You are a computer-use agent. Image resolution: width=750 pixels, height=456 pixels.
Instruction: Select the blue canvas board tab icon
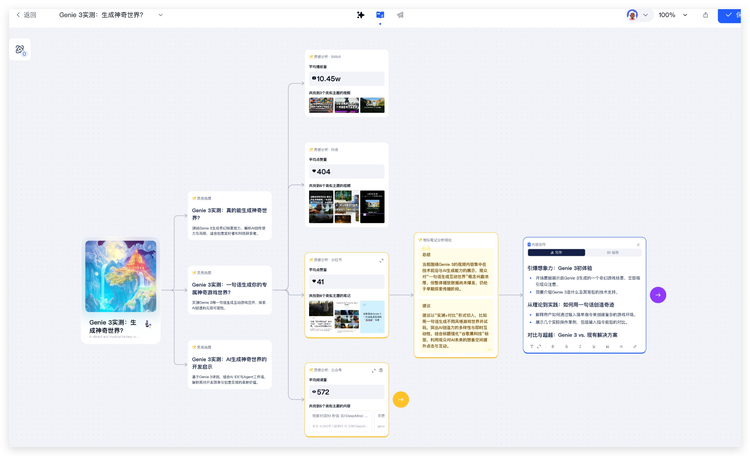pyautogui.click(x=380, y=15)
